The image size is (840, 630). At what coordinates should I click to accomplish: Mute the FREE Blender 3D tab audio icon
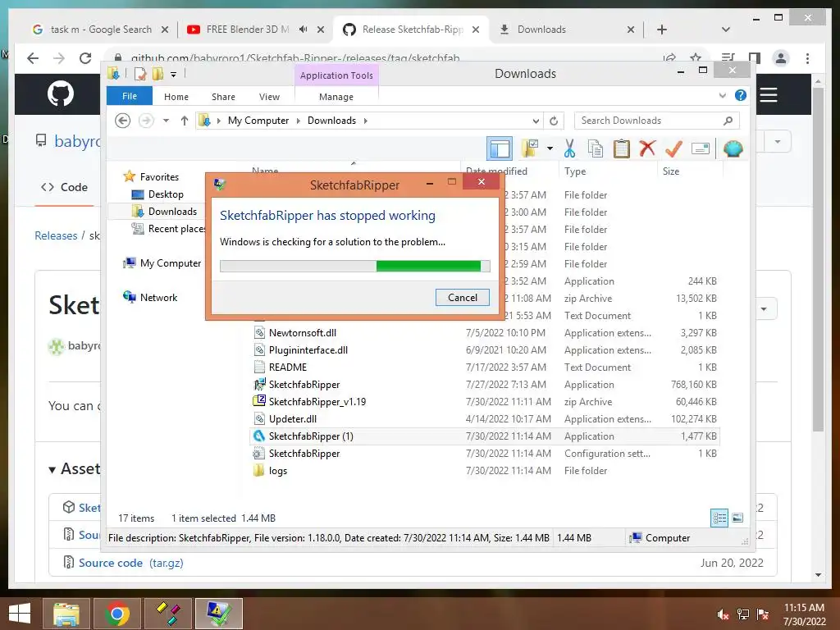click(x=304, y=30)
